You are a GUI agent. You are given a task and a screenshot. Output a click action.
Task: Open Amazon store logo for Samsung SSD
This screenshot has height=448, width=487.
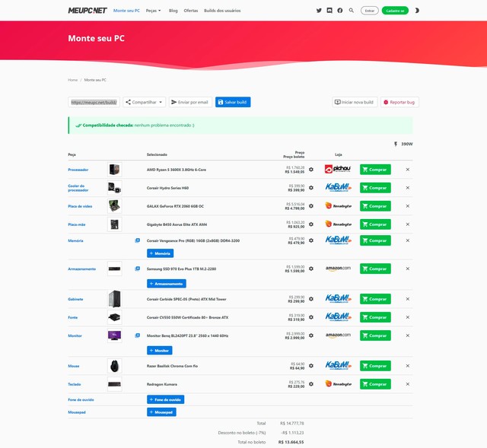tap(338, 268)
